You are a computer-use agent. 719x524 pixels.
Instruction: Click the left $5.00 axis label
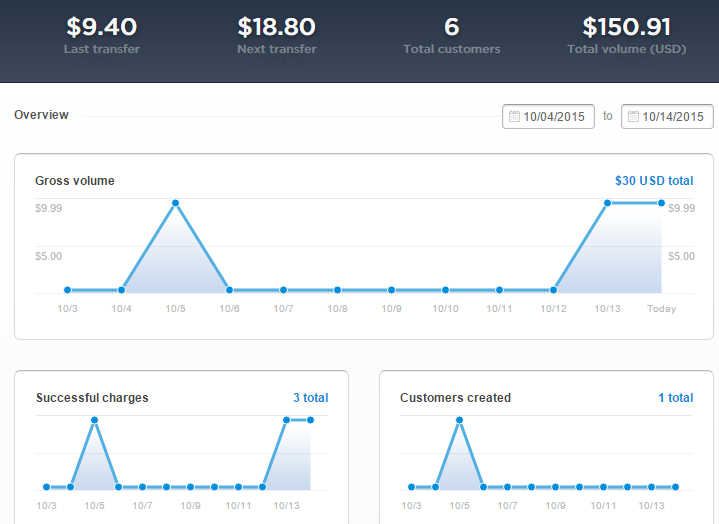pos(49,256)
